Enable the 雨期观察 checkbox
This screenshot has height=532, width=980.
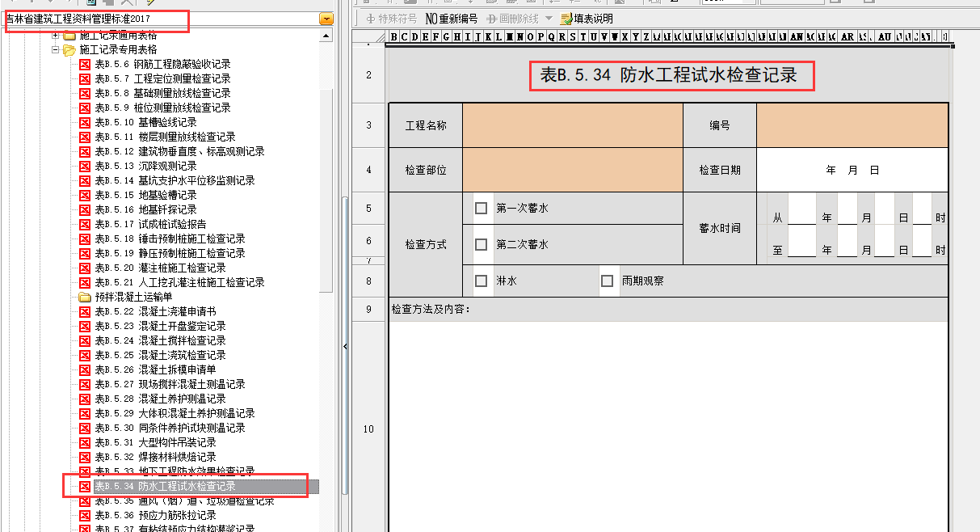coord(608,281)
